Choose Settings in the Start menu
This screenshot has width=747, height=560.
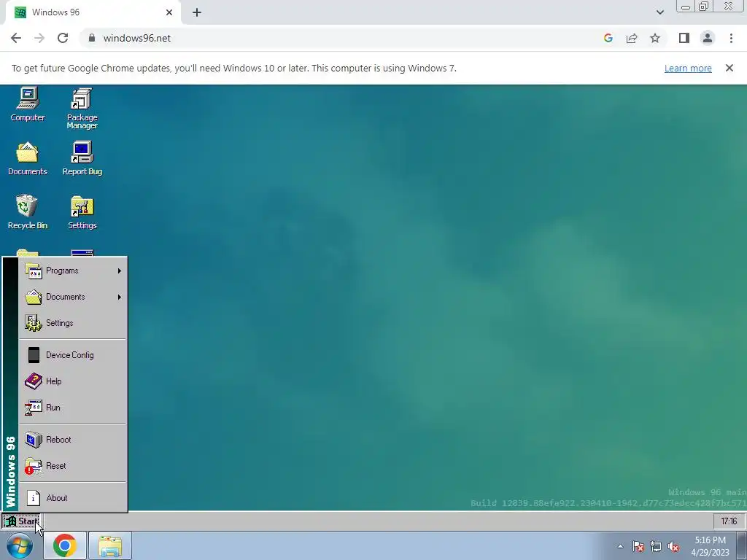click(x=73, y=323)
